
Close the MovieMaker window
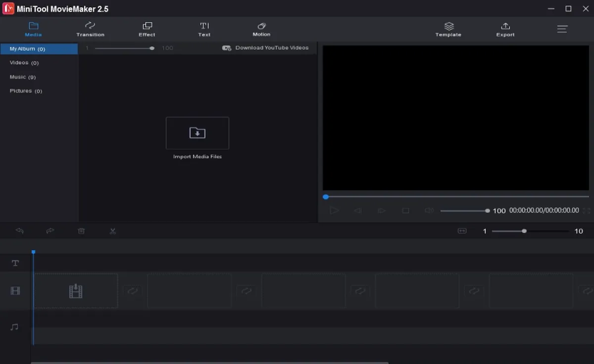585,8
